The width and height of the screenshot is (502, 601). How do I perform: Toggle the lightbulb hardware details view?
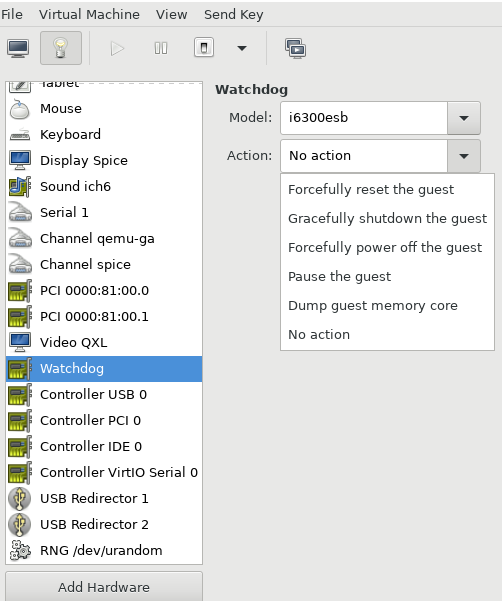pyautogui.click(x=61, y=48)
